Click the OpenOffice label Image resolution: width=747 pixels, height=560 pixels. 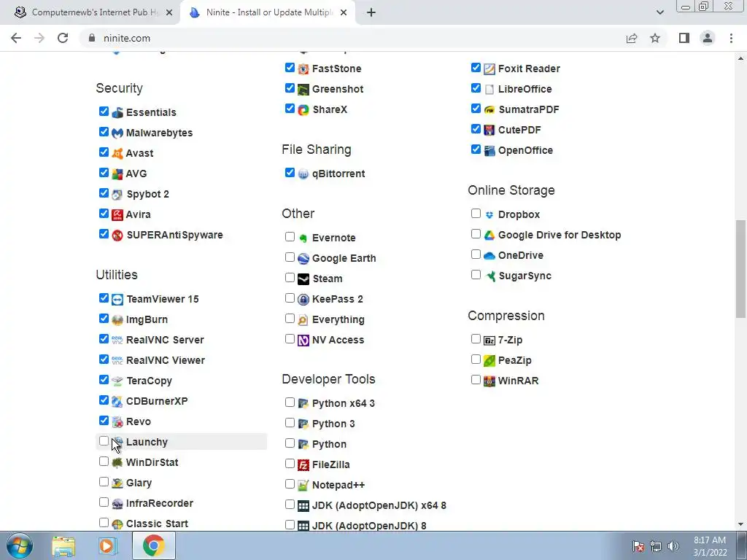[x=525, y=150]
